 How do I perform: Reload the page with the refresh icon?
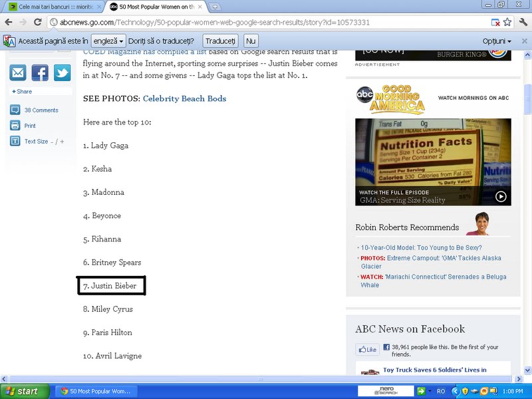[38, 23]
